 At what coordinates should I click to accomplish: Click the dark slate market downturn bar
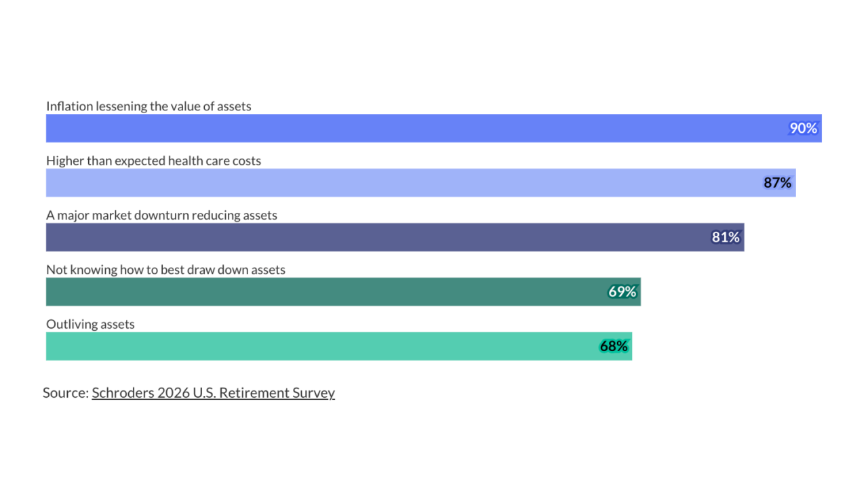(395, 237)
